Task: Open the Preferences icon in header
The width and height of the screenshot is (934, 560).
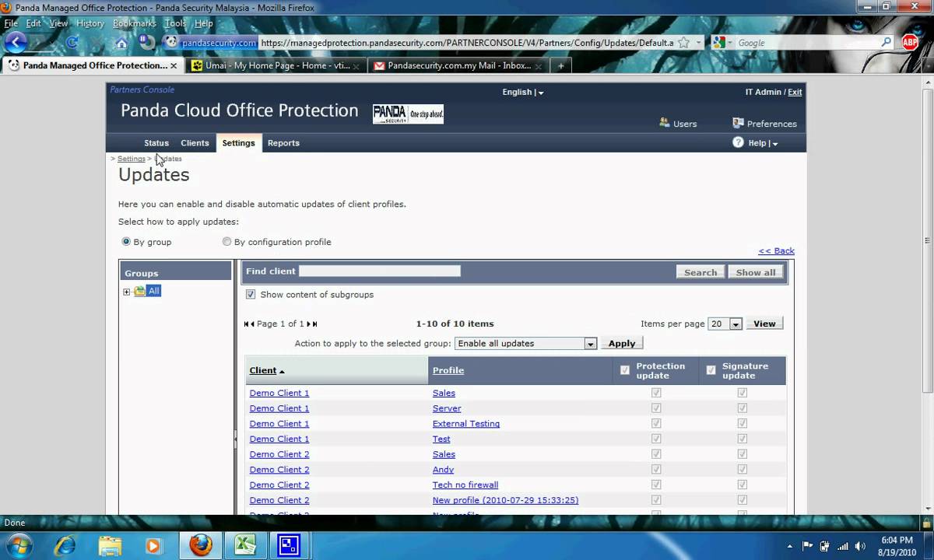Action: [x=738, y=123]
